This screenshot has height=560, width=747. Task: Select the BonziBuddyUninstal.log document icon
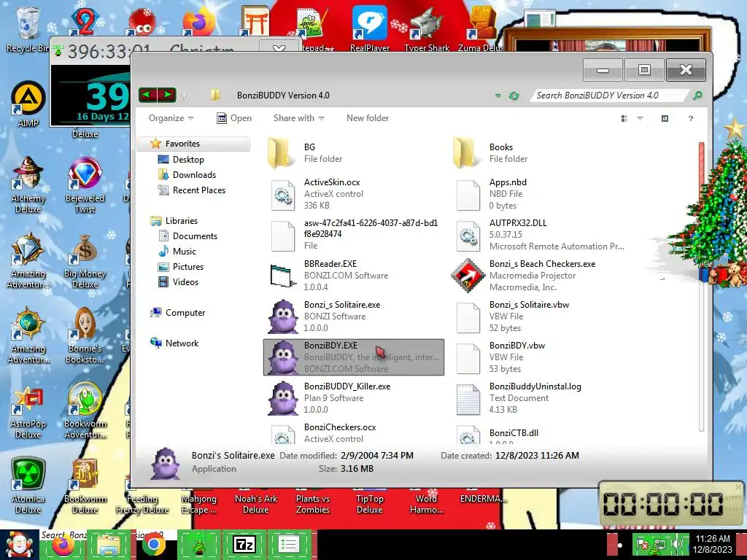point(468,399)
